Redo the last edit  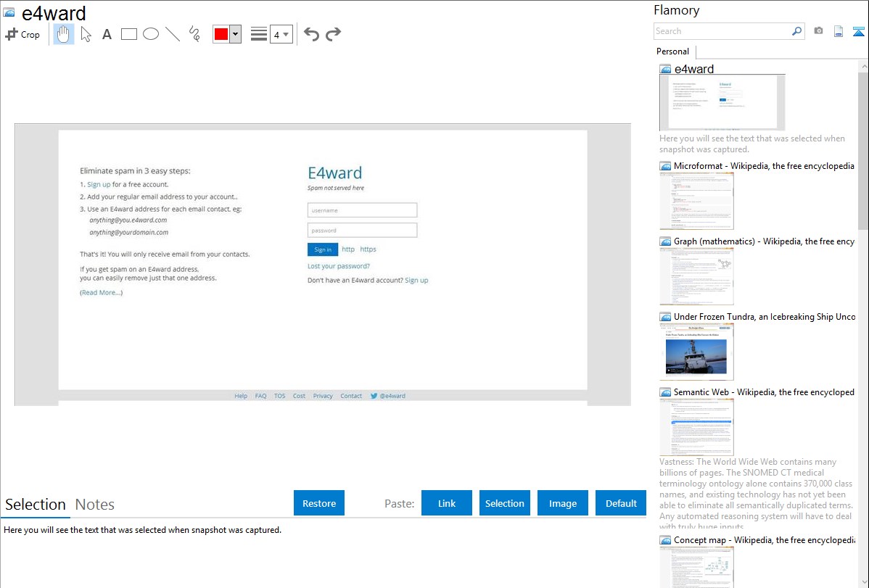click(x=333, y=34)
